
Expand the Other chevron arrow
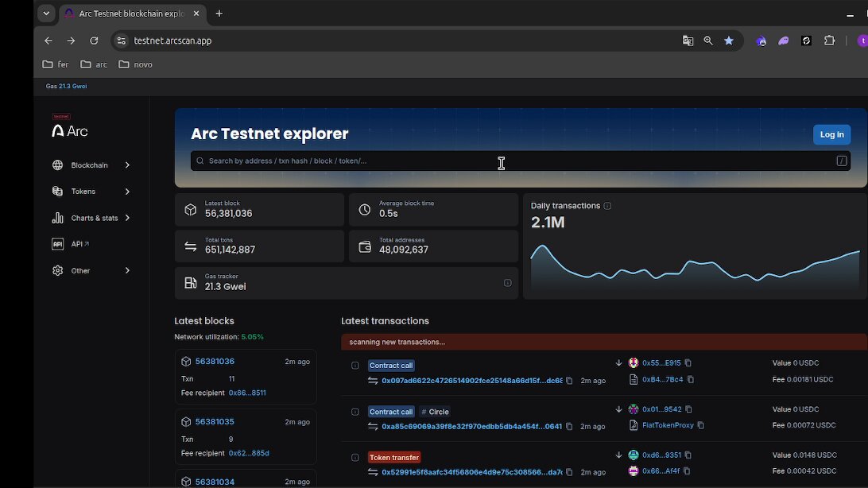127,270
